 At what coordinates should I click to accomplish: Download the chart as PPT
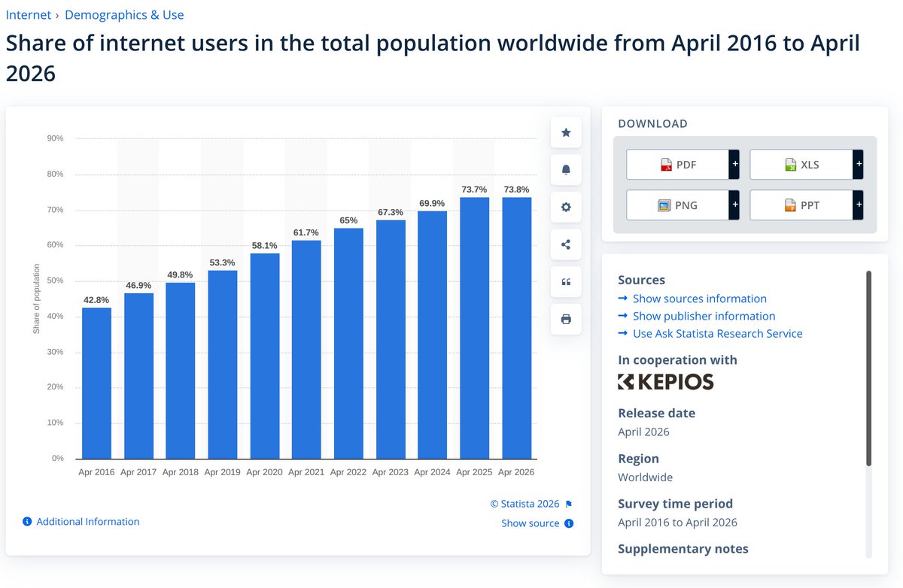(801, 205)
